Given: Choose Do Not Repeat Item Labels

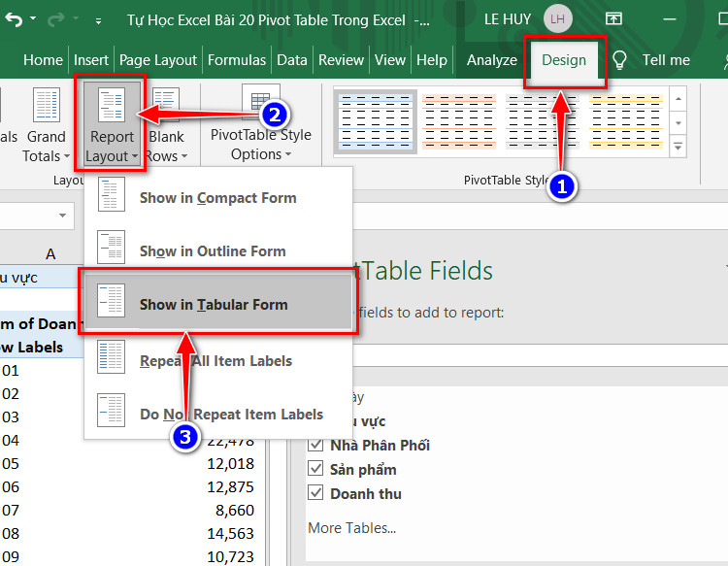Looking at the screenshot, I should [217, 414].
